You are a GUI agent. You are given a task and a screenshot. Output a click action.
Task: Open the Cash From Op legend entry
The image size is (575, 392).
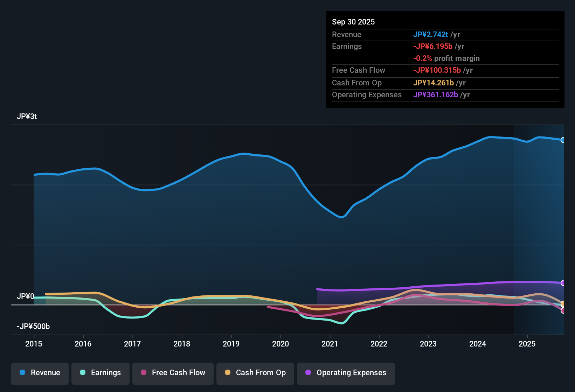tap(255, 373)
